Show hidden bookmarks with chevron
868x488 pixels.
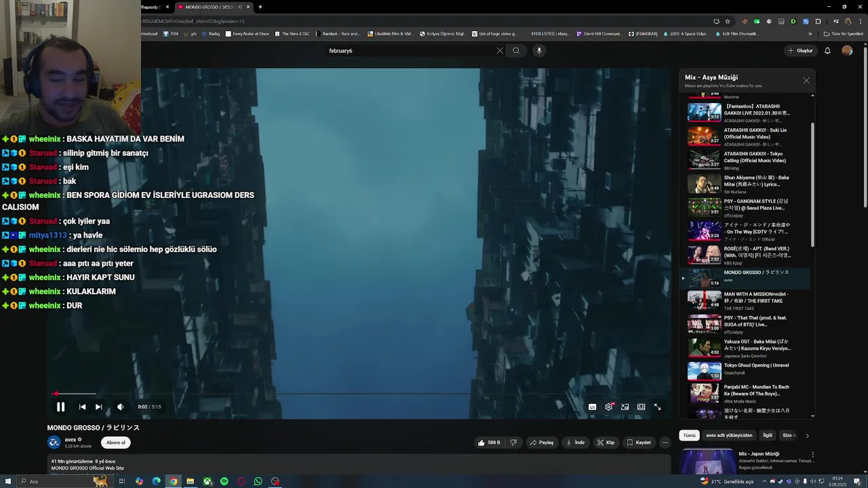tap(810, 34)
